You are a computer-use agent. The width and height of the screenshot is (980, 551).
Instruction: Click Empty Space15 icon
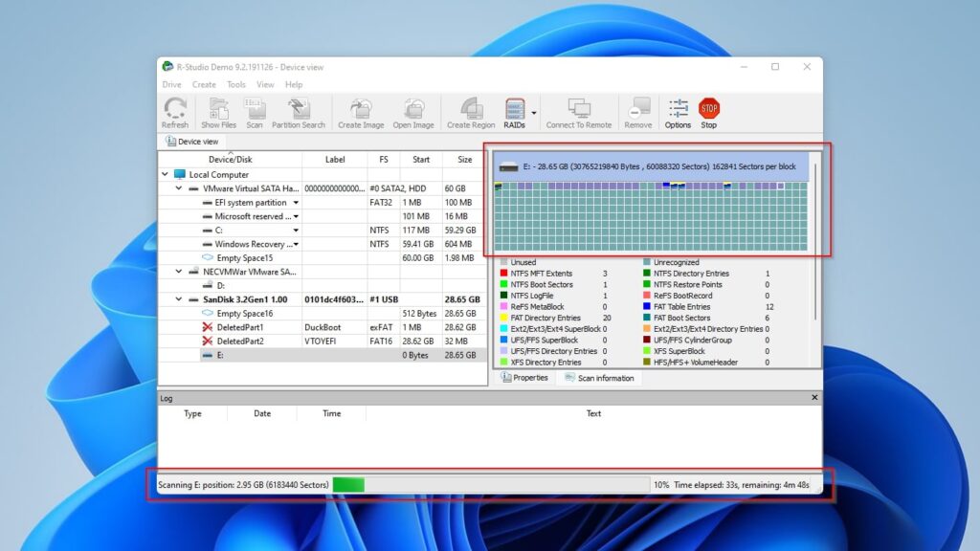click(208, 257)
